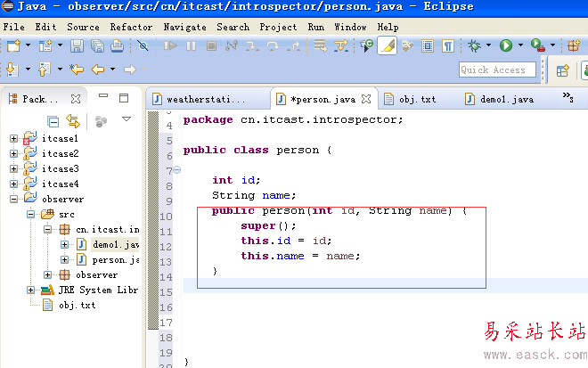The width and height of the screenshot is (588, 368).
Task: Click the Suspend debug icon
Action: coord(191,45)
